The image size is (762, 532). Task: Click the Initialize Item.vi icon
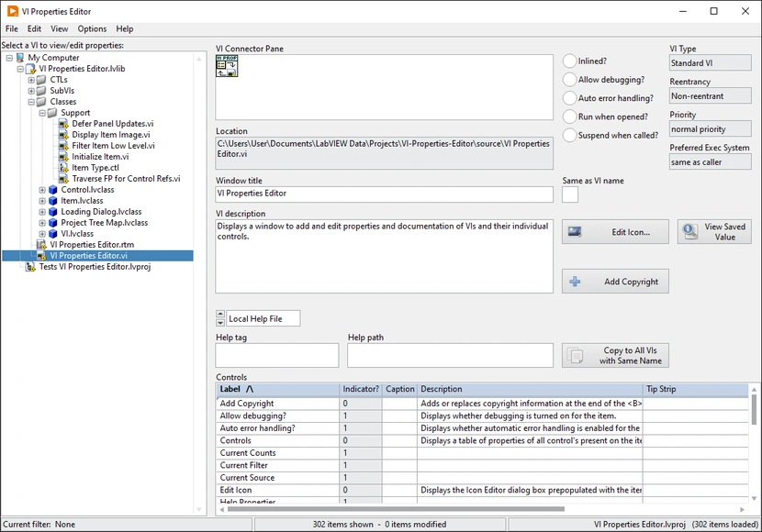coord(63,157)
